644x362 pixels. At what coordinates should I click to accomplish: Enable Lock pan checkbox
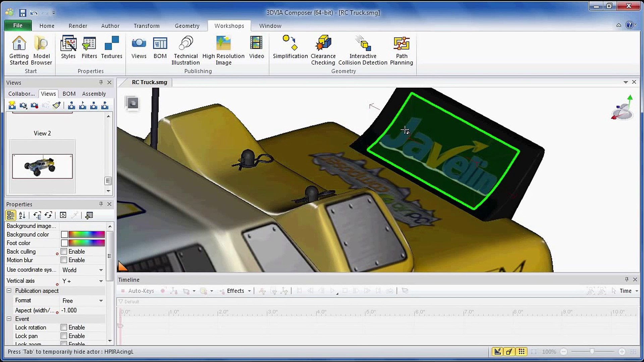point(64,336)
